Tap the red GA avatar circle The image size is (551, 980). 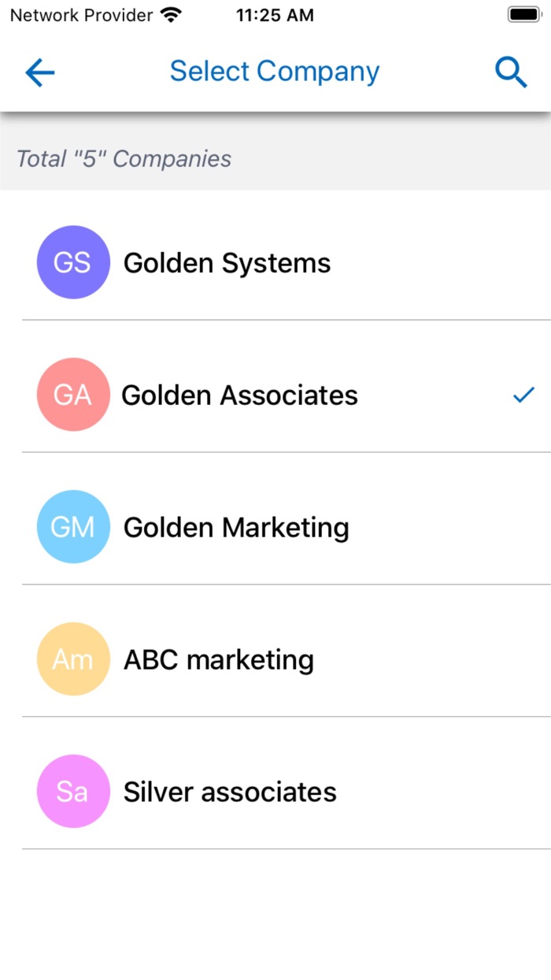tap(72, 395)
